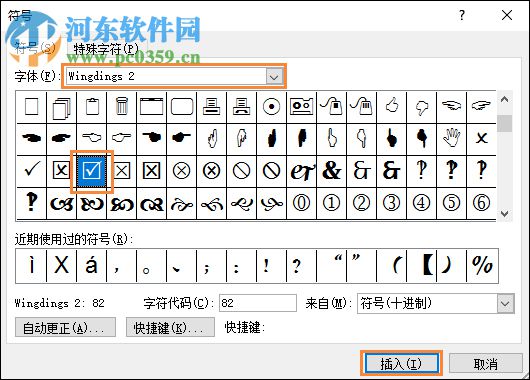The image size is (530, 380).
Task: Select the checked box symbol in grid
Action: [x=92, y=171]
